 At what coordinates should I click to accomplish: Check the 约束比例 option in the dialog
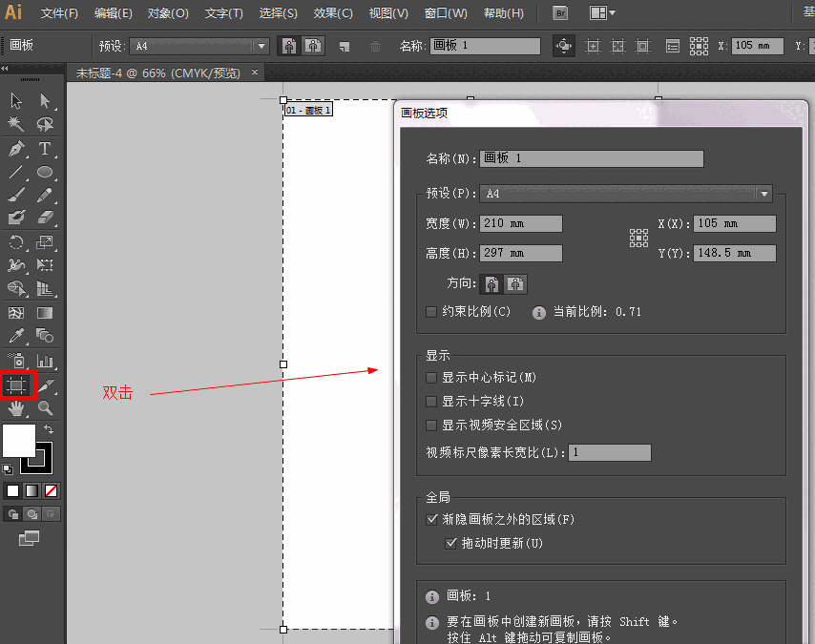coord(431,311)
